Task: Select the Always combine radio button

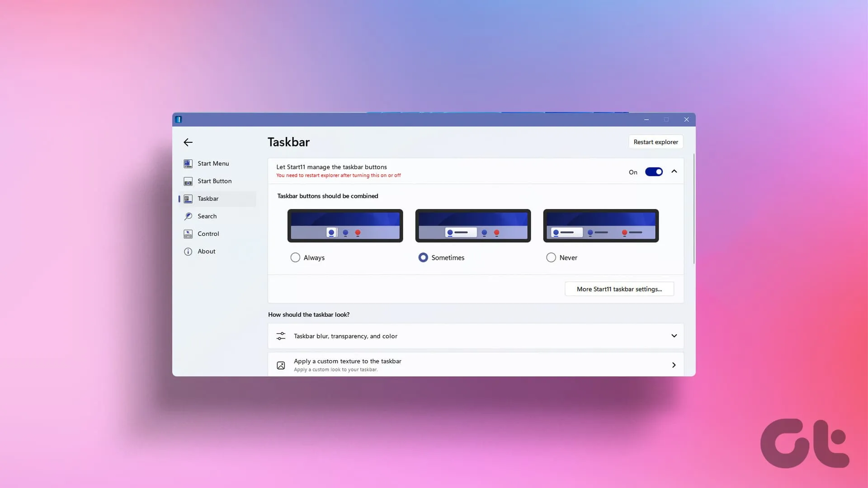Action: pyautogui.click(x=295, y=258)
